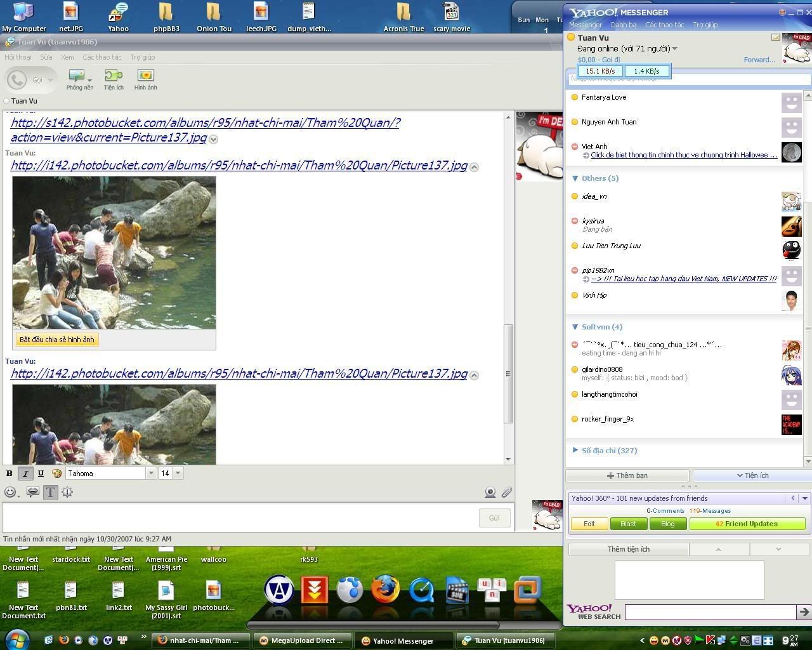Click the Thêm bạn button
The height and width of the screenshot is (650, 812).
pos(627,475)
